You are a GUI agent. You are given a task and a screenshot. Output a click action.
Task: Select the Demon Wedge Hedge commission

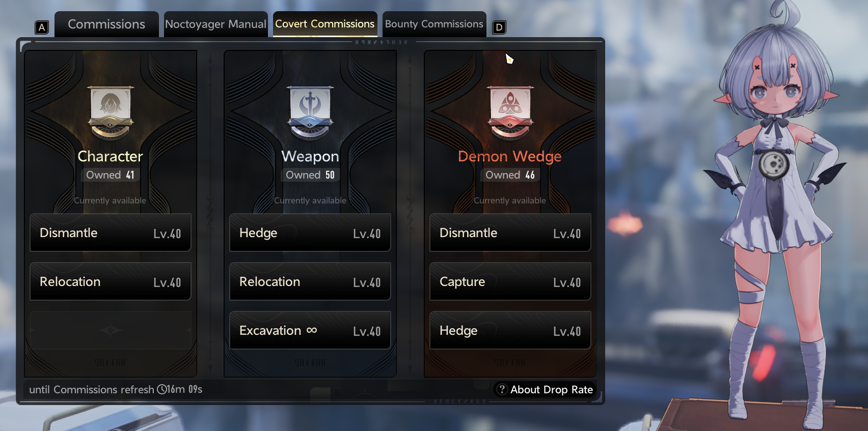tap(510, 330)
